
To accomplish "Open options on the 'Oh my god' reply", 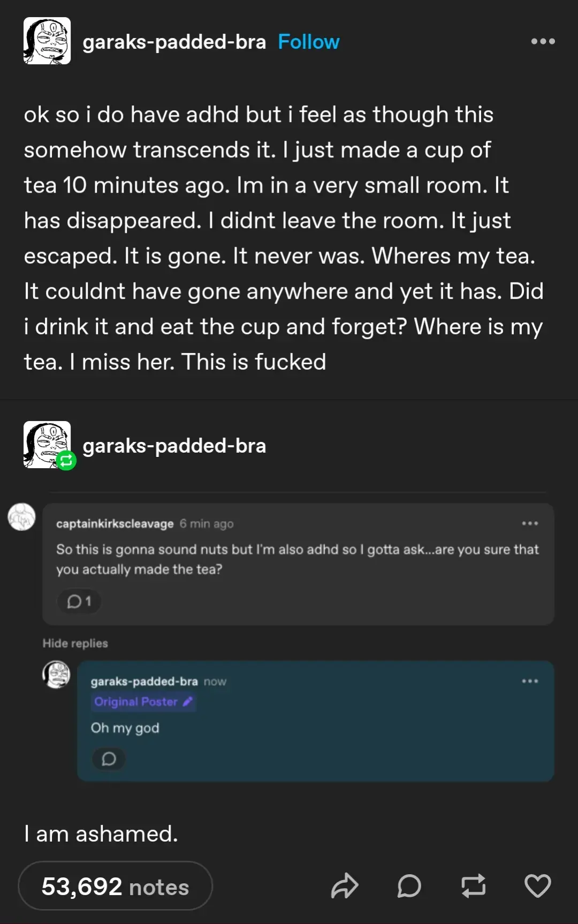I will tap(530, 681).
